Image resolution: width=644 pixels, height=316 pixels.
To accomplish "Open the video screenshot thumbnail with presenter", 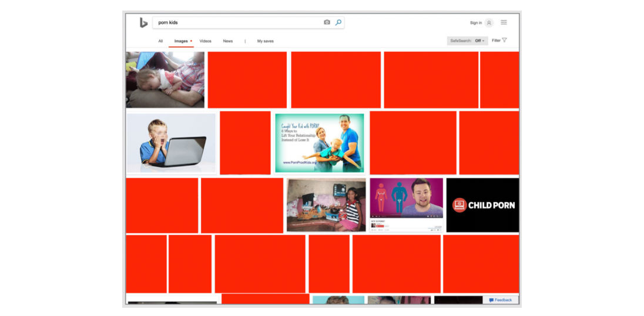I will (x=406, y=204).
